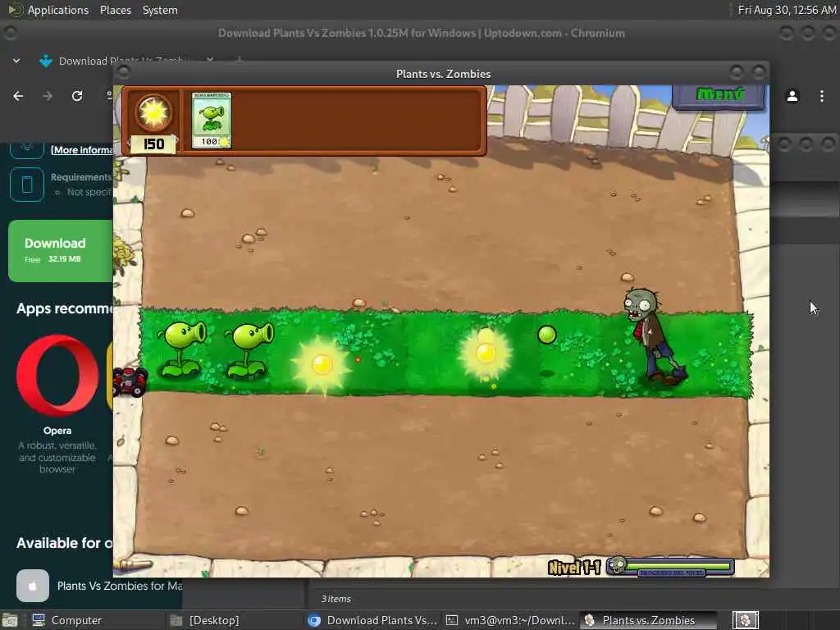The width and height of the screenshot is (840, 630).
Task: Open the Plants vs. Zombies window menu button
Action: [x=124, y=72]
